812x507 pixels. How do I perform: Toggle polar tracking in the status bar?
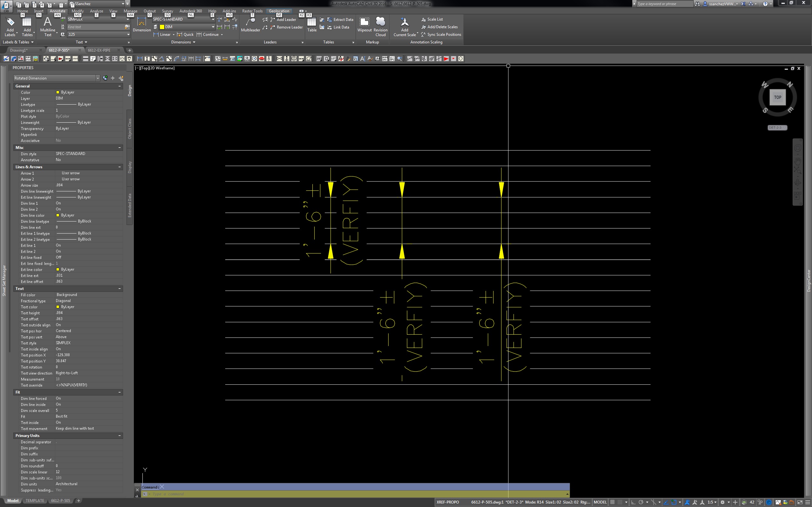641,502
